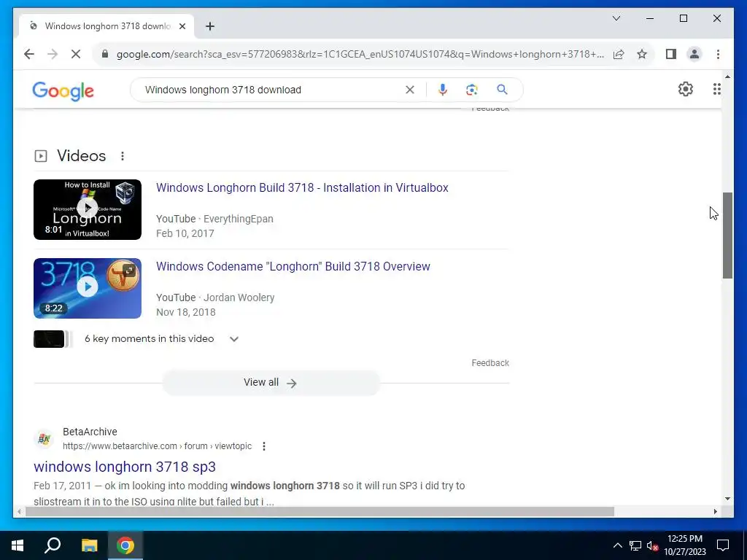Go to the Google homepage logo

click(63, 90)
